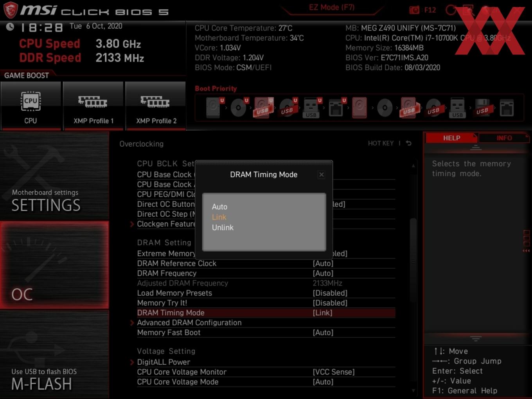Select the UEFI USB hard disk boot icon
The image size is (532, 399).
coord(263,108)
